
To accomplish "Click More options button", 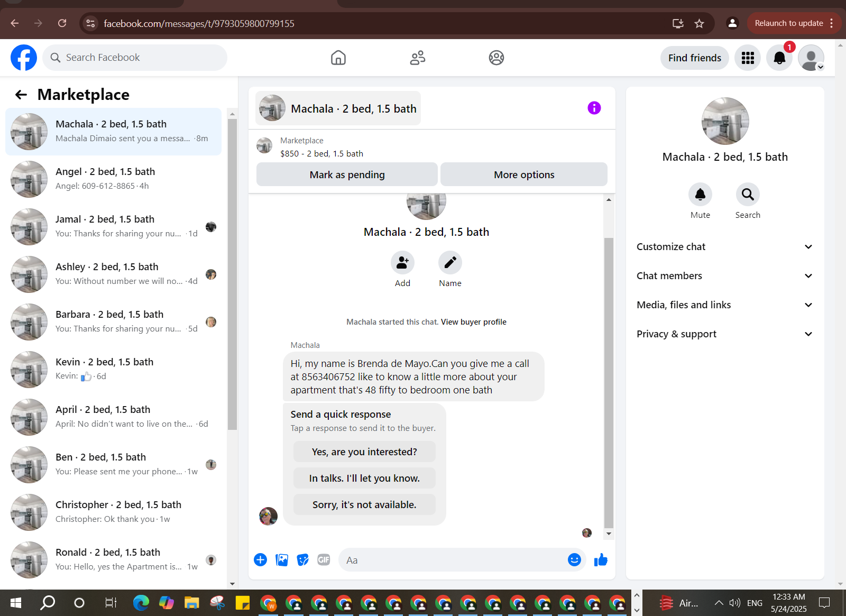I will click(524, 174).
